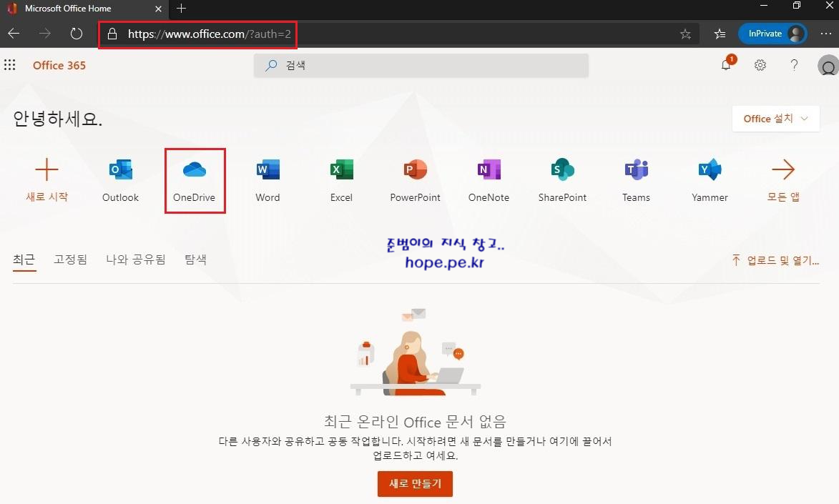Click the 새로 만들기 button

[416, 484]
